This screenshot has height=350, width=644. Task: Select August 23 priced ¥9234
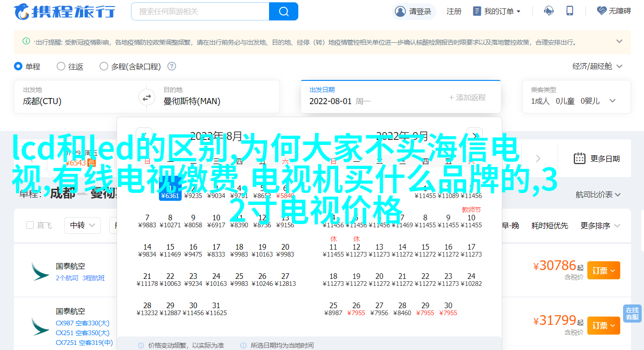(x=193, y=279)
